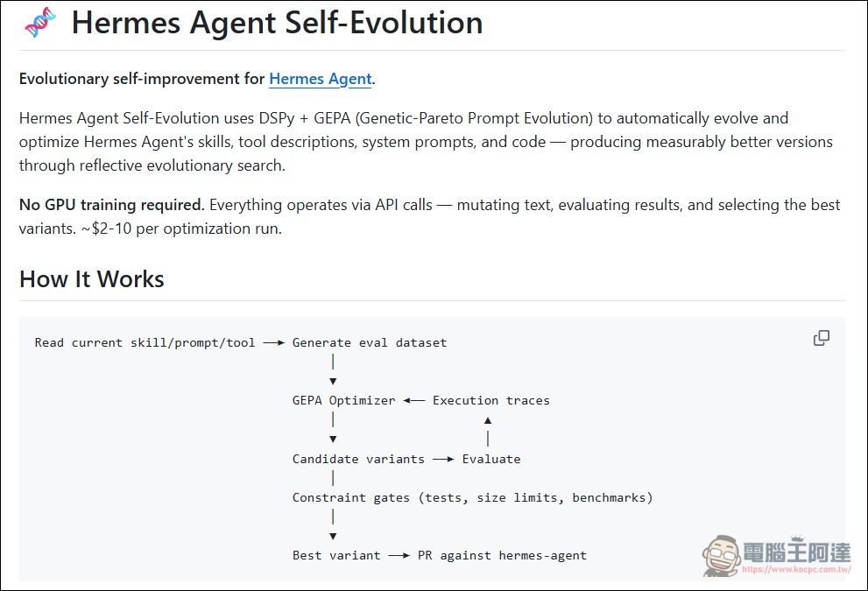Click the Hermes Agent Self-Evolution page title

(x=277, y=23)
